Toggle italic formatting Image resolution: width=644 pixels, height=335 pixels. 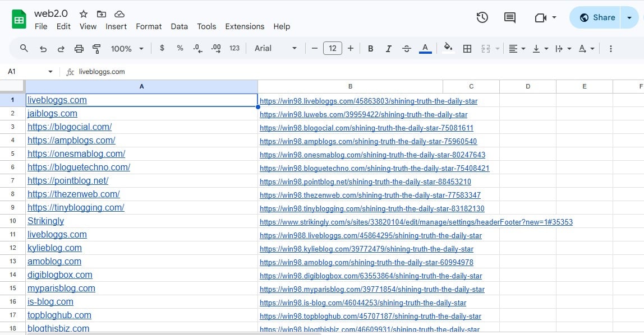click(x=388, y=49)
